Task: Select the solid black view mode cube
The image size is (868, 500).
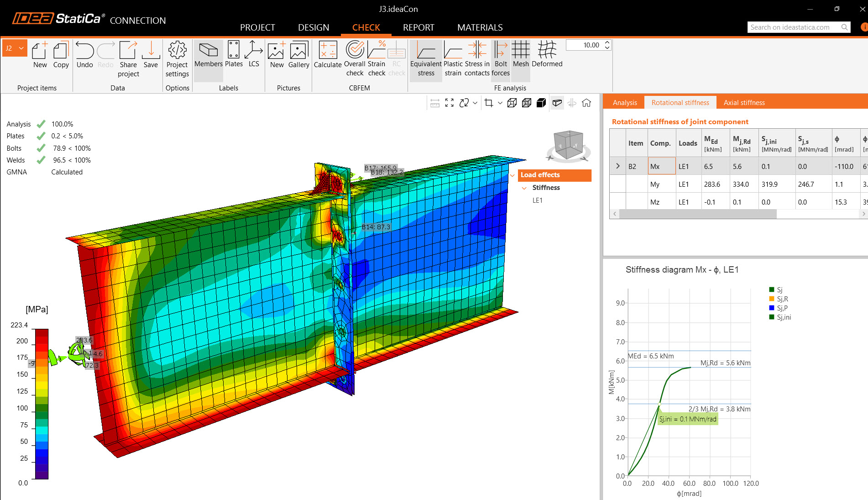Action: pos(541,103)
